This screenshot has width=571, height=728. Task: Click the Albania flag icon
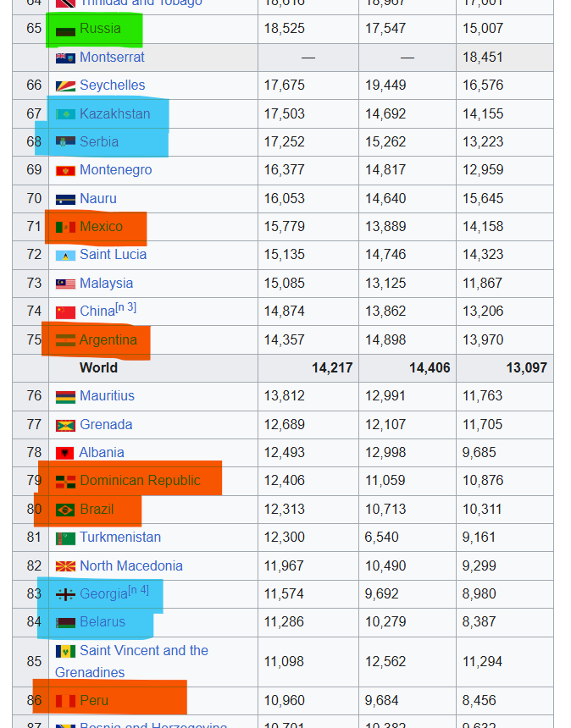pos(64,453)
